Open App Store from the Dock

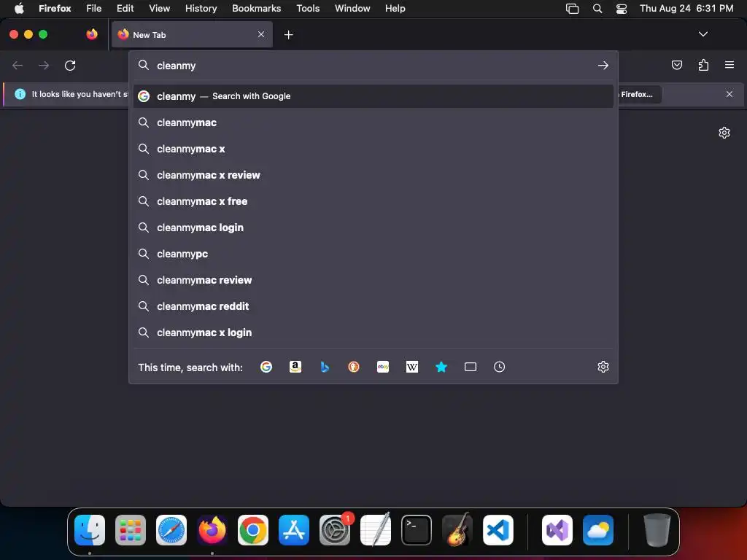tap(294, 530)
